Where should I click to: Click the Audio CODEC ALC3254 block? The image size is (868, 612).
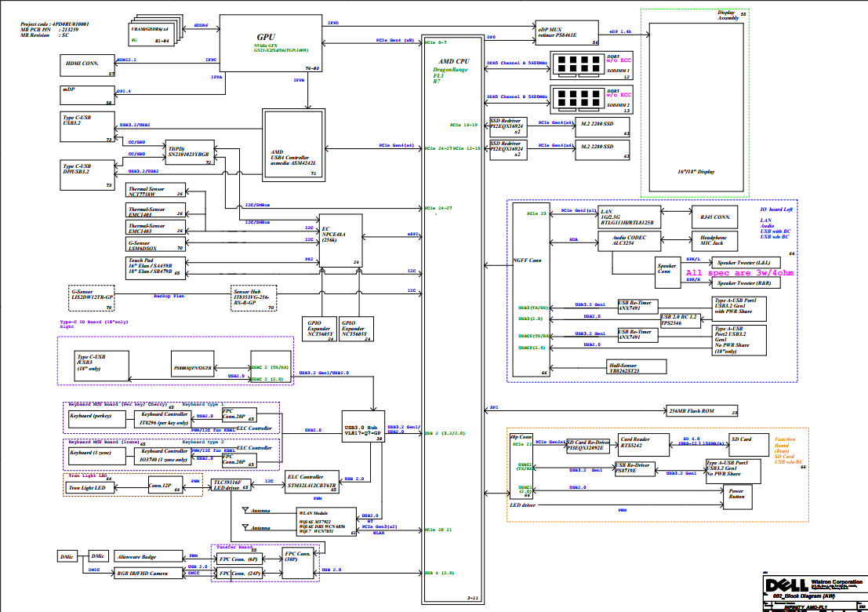tap(630, 241)
